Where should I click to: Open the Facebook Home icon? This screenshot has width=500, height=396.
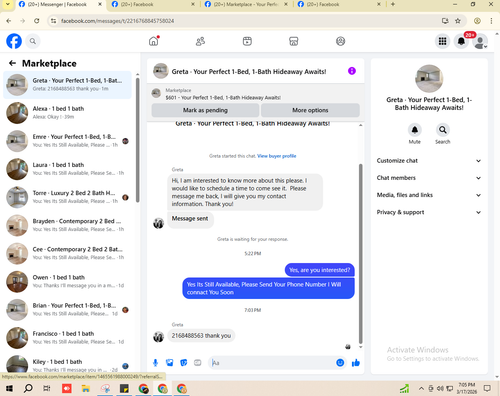(153, 41)
